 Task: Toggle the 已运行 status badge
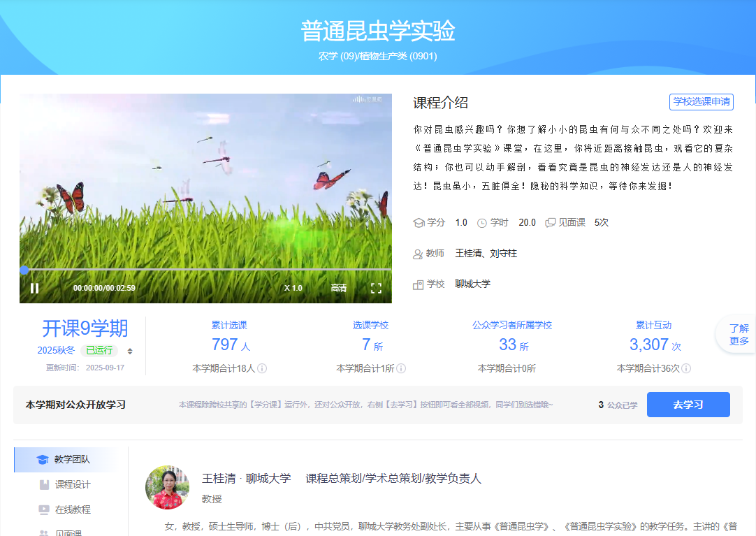coord(99,351)
